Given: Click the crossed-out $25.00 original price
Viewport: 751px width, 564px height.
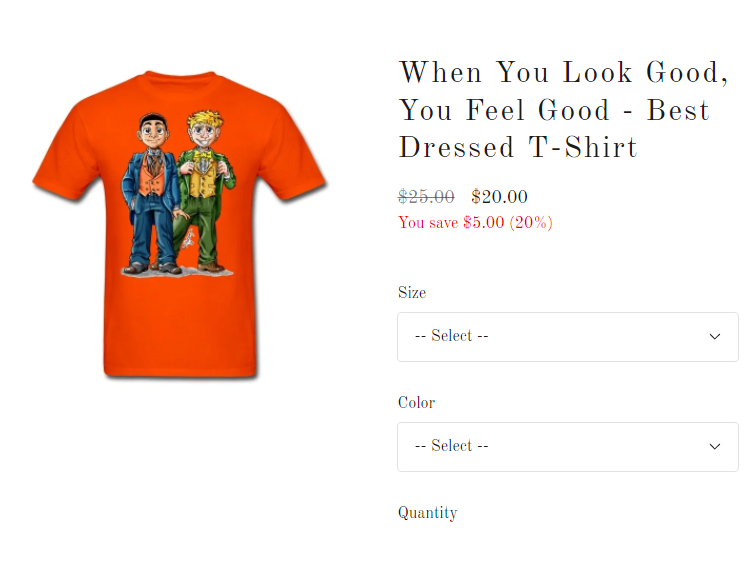Looking at the screenshot, I should tap(426, 197).
